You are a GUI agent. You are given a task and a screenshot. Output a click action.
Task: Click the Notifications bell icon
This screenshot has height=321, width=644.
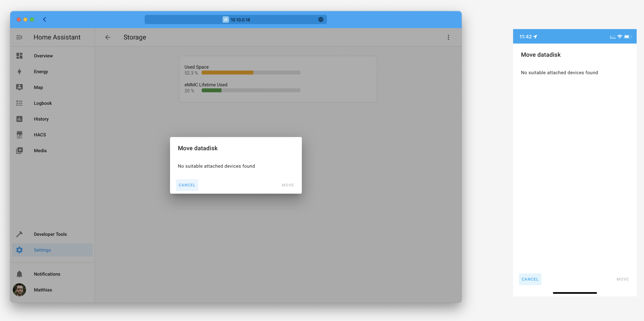pos(19,274)
